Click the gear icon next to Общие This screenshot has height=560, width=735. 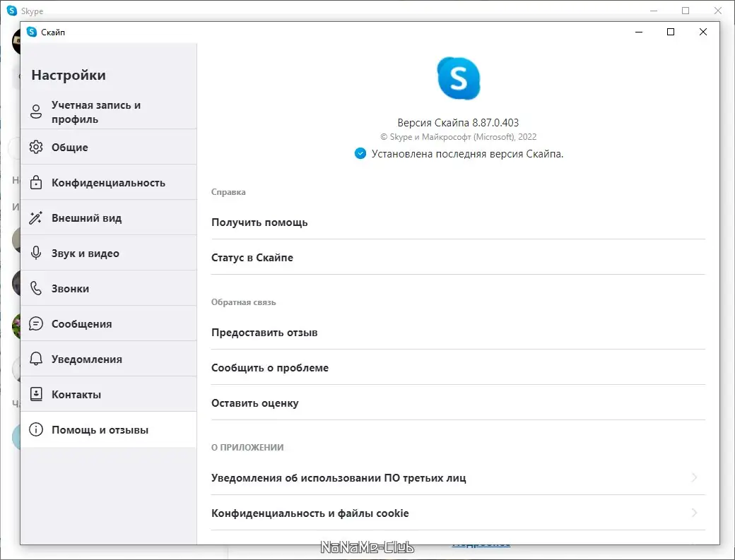36,147
